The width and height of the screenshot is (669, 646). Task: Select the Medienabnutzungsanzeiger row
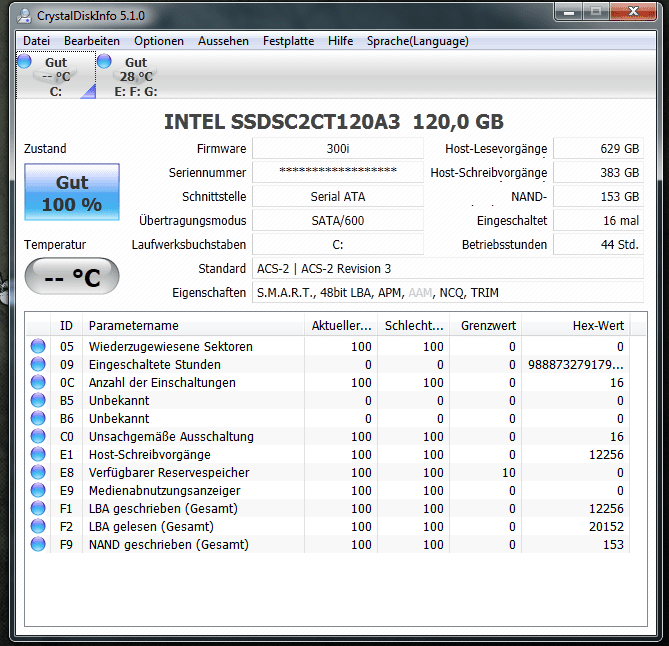(x=328, y=490)
